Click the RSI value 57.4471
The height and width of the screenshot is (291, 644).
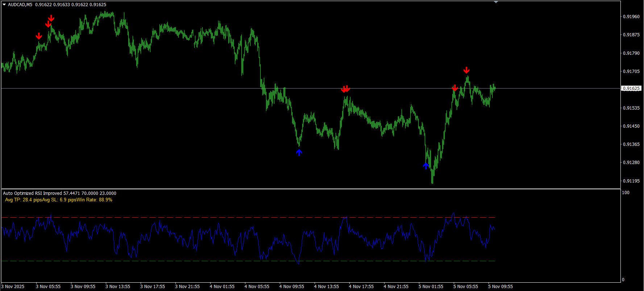(x=72, y=193)
